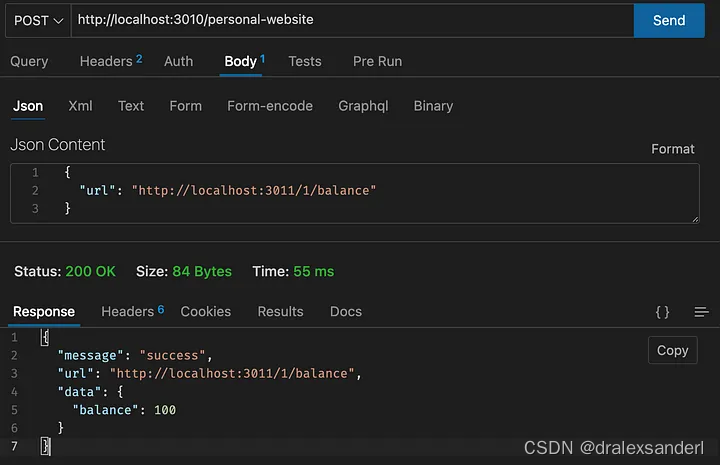The height and width of the screenshot is (465, 720).
Task: Click the "url" key in the request body
Action: pyautogui.click(x=97, y=190)
